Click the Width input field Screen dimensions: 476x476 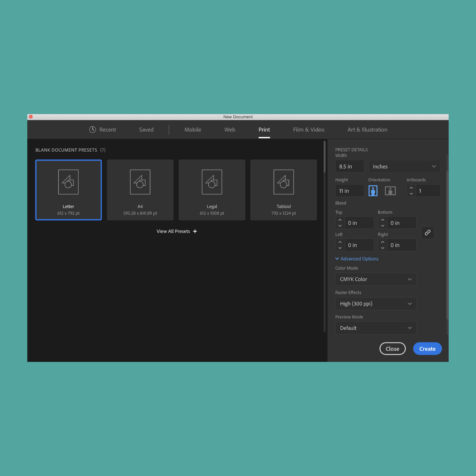pos(350,166)
